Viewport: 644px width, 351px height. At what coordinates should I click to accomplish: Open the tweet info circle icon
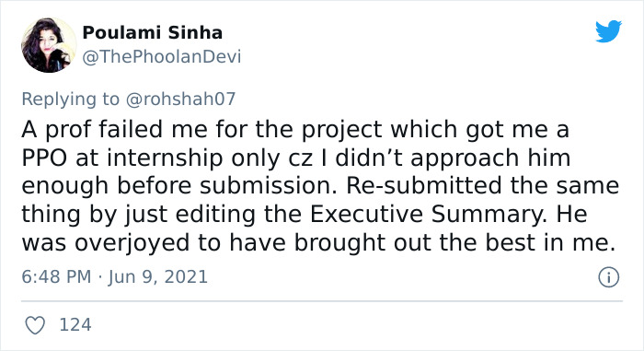coord(608,277)
